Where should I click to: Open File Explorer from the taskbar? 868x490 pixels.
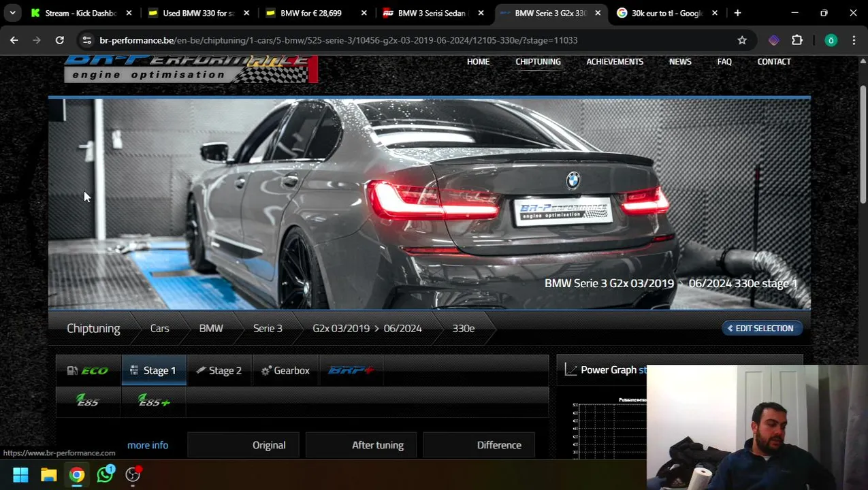(48, 474)
